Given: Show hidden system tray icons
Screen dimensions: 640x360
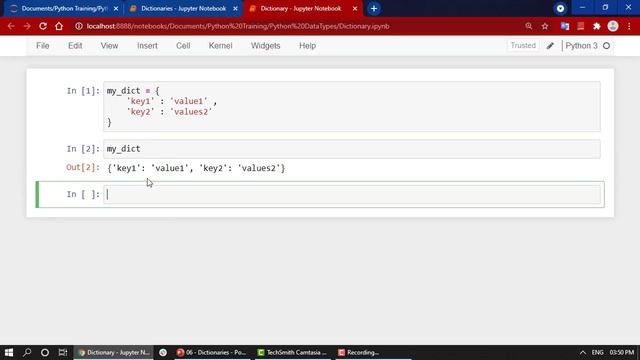Looking at the screenshot, I should [x=582, y=352].
